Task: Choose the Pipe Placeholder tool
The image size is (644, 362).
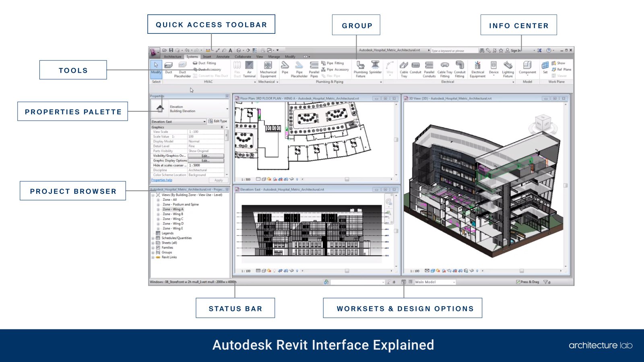Action: click(299, 69)
